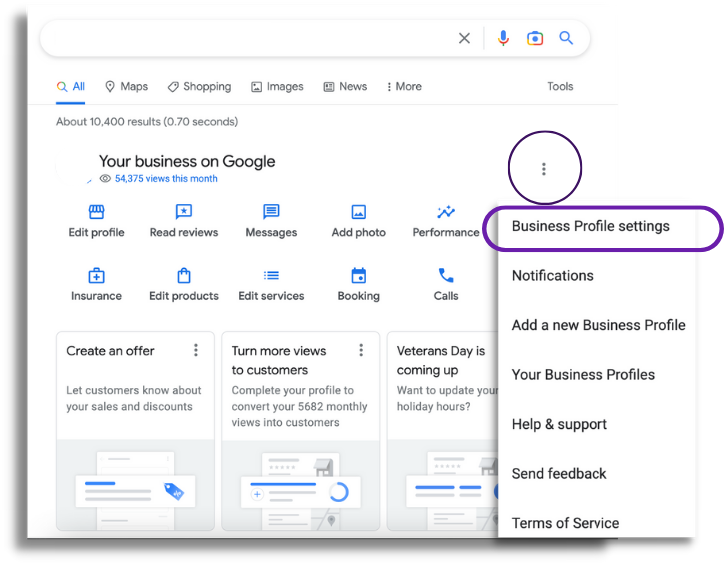Switch to the All results tab
Image resolution: width=725 pixels, height=566 pixels.
tap(71, 86)
